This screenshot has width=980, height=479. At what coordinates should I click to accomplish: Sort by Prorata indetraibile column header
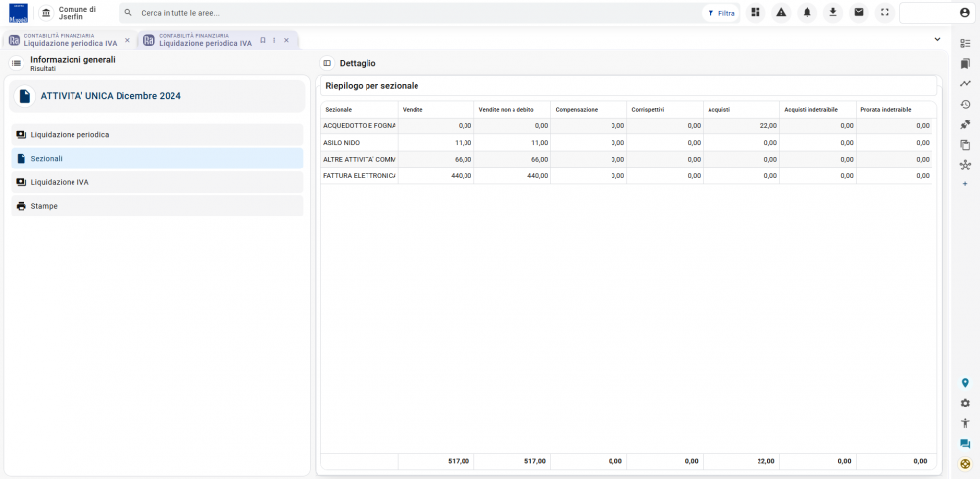[x=894, y=110]
